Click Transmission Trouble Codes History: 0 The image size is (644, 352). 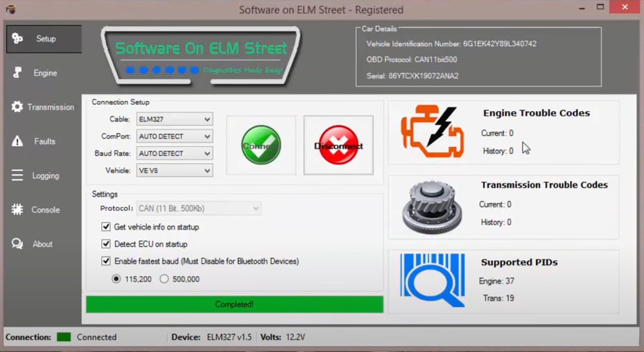(496, 222)
